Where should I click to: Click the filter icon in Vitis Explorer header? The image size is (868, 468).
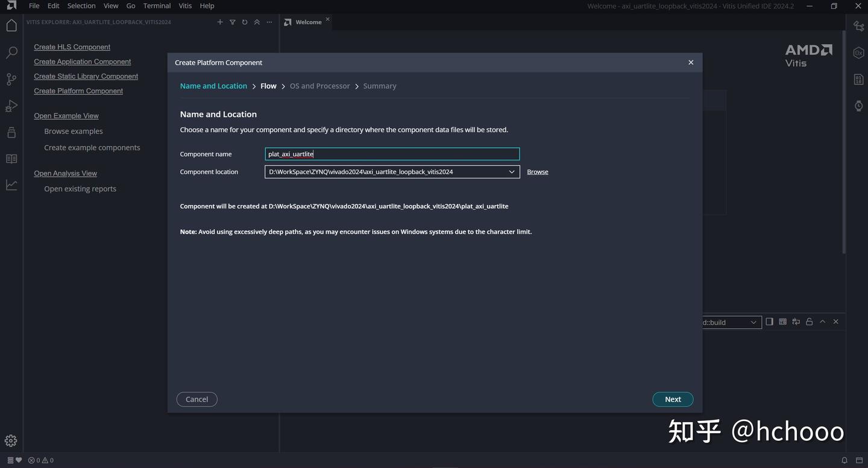click(x=232, y=22)
